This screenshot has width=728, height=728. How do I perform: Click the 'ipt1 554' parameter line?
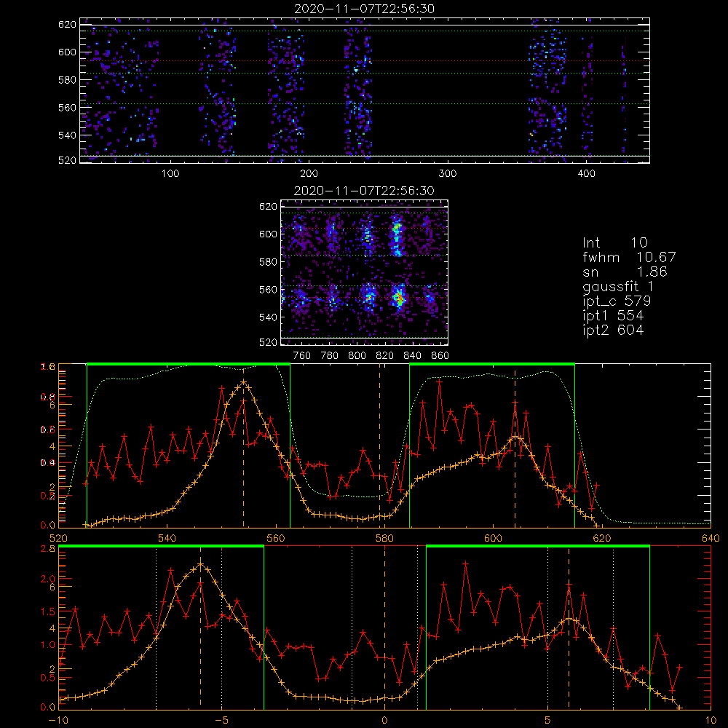click(613, 316)
